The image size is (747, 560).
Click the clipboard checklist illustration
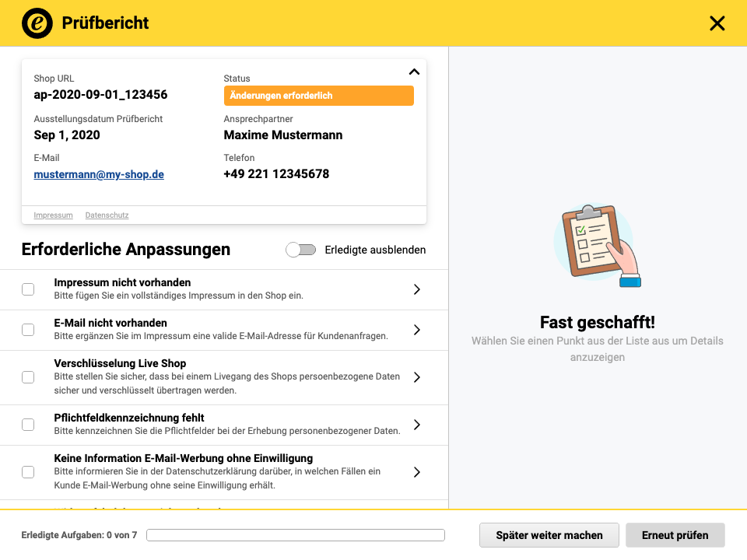pos(598,245)
